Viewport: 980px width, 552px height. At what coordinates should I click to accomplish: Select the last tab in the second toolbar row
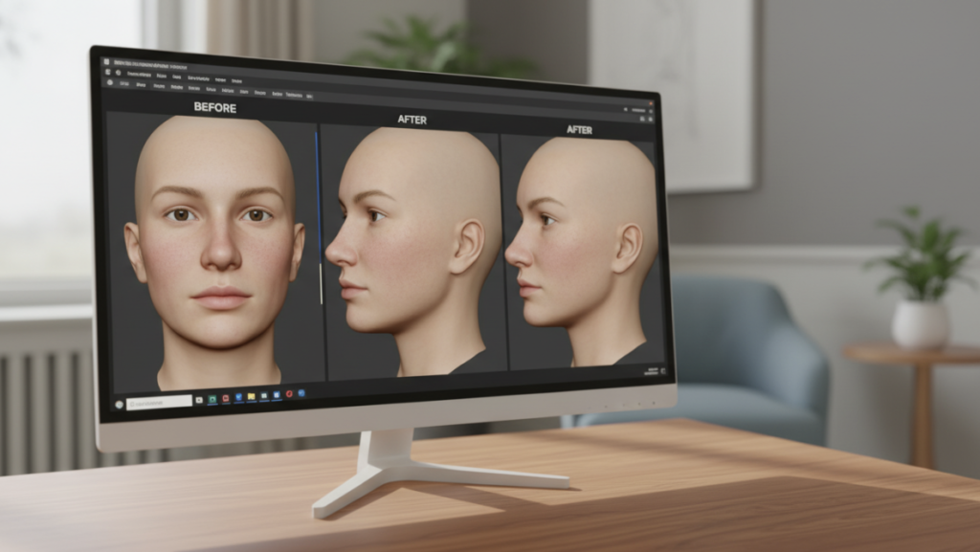[x=309, y=97]
